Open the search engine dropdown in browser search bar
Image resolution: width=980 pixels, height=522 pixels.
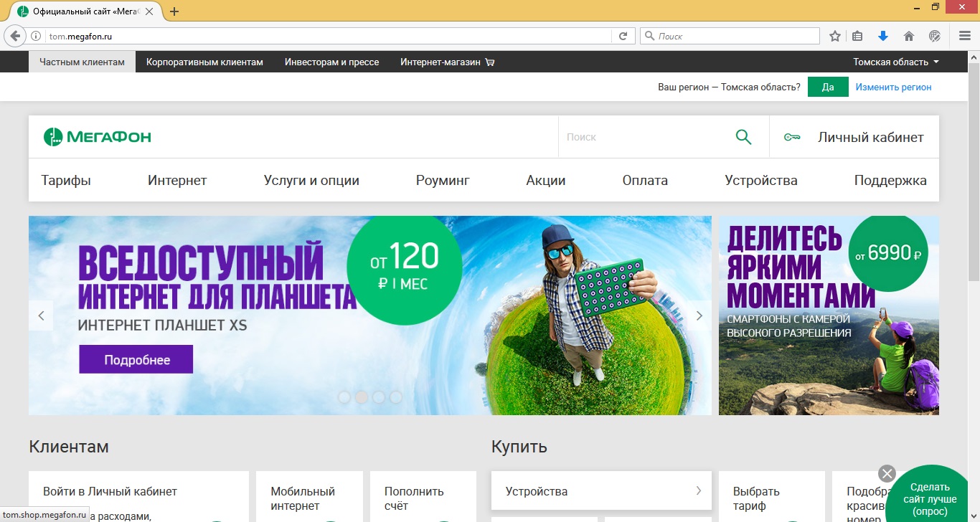pyautogui.click(x=649, y=35)
